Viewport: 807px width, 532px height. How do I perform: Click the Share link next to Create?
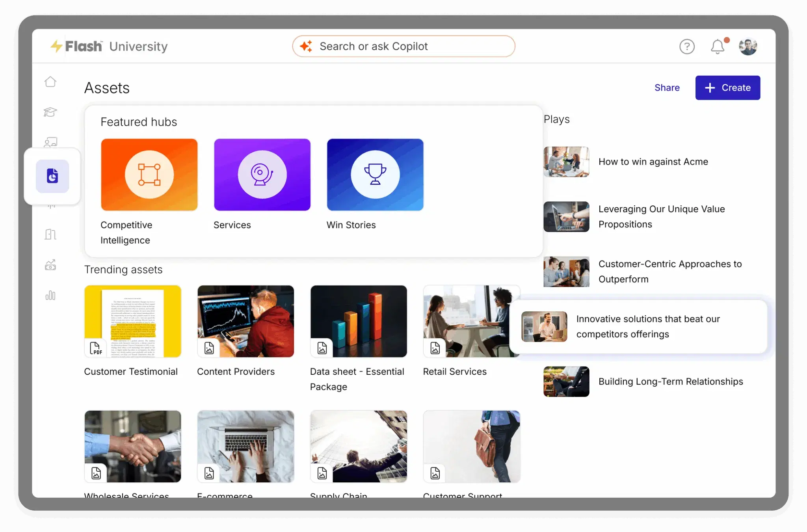point(667,87)
